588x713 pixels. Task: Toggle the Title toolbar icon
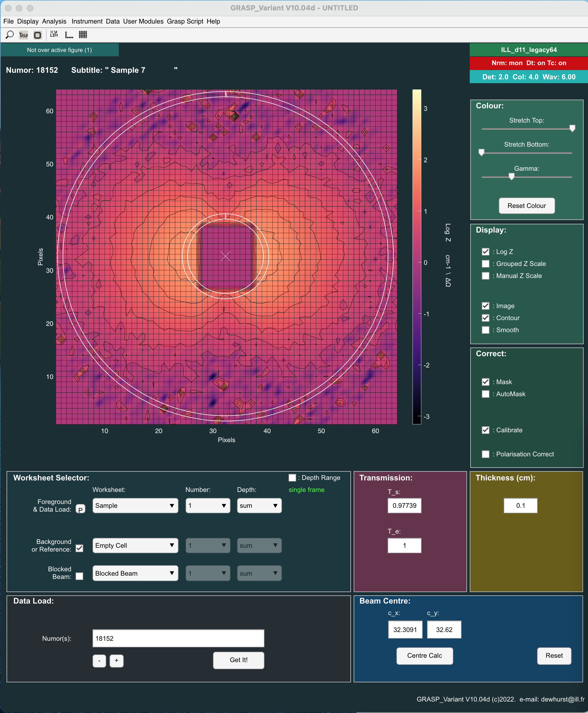point(23,35)
